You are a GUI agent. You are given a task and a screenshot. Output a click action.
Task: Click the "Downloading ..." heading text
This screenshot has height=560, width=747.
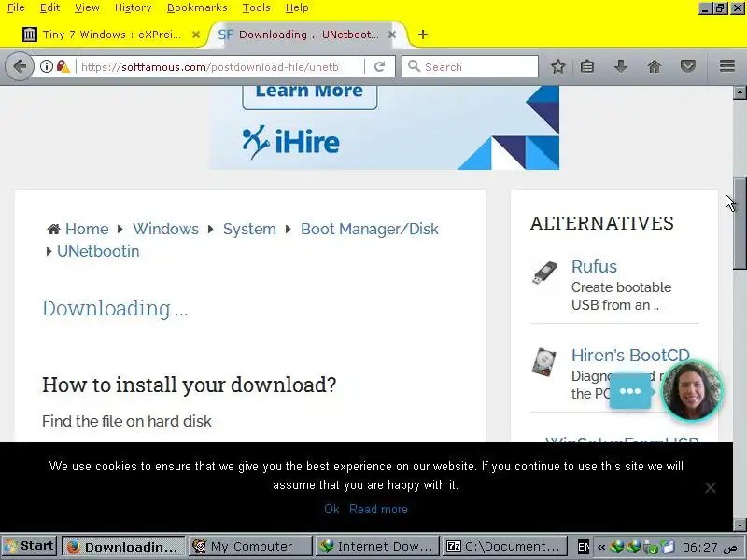[115, 308]
